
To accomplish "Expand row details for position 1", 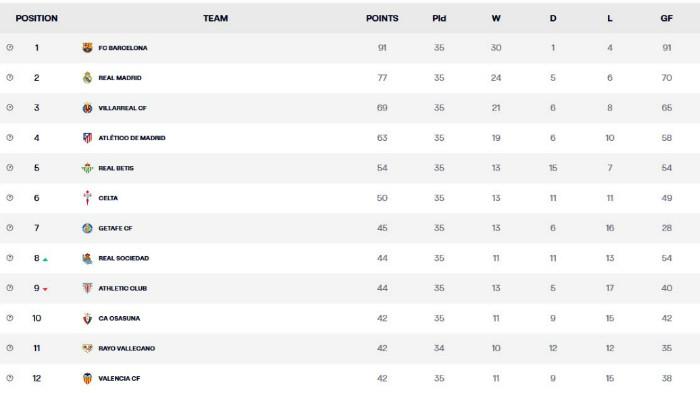I will click(x=10, y=47).
